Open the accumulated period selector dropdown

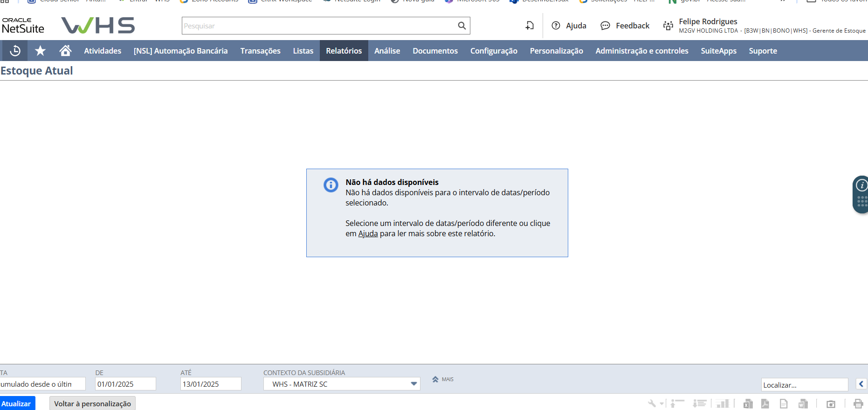[42, 384]
